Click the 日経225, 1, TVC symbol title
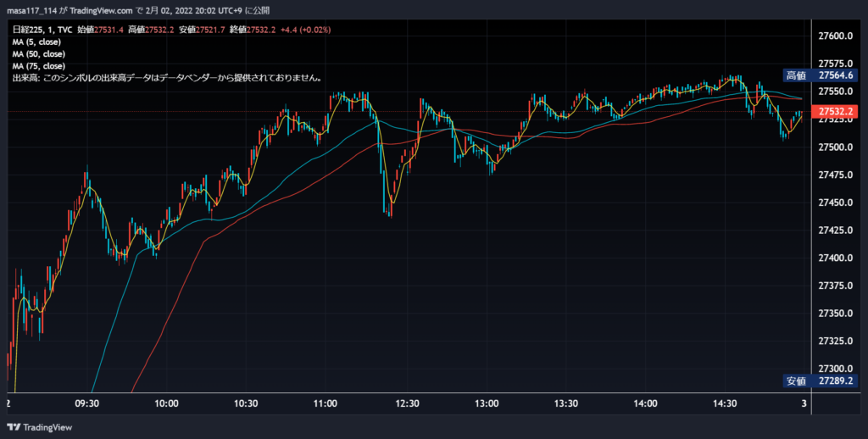This screenshot has height=439, width=868. click(x=42, y=30)
